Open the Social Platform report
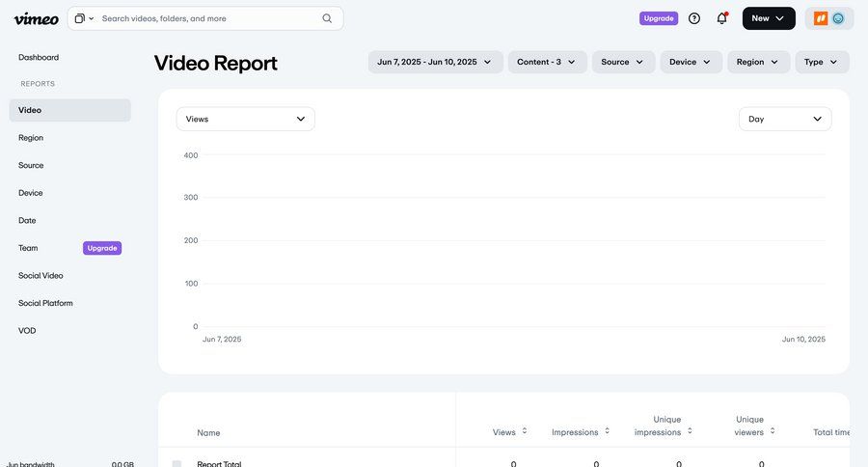This screenshot has width=868, height=467. point(45,303)
